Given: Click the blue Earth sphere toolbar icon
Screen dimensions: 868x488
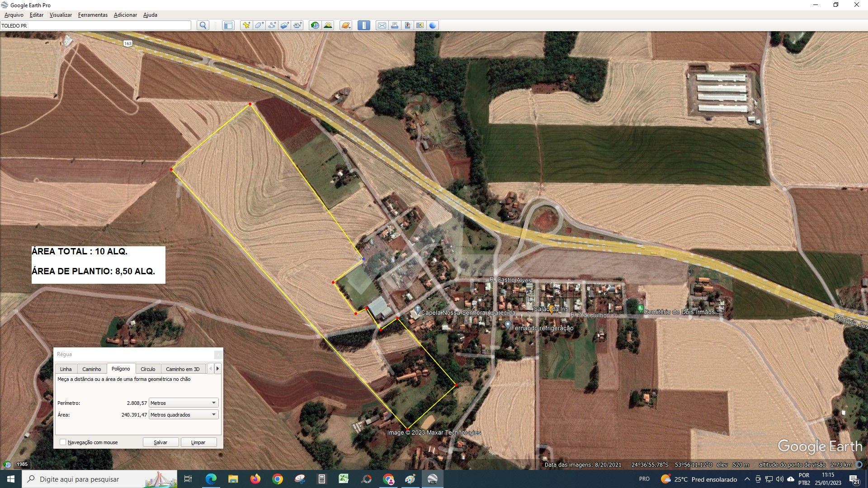Looking at the screenshot, I should click(x=433, y=25).
